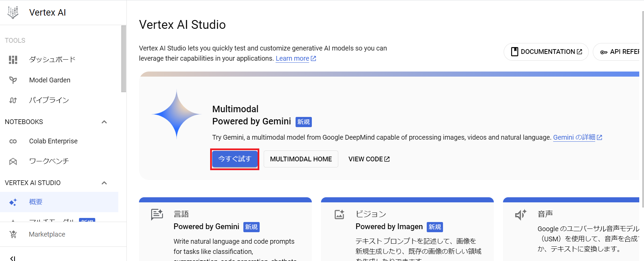Open the Gemini の詳細 link
The width and height of the screenshot is (644, 261).
click(574, 137)
